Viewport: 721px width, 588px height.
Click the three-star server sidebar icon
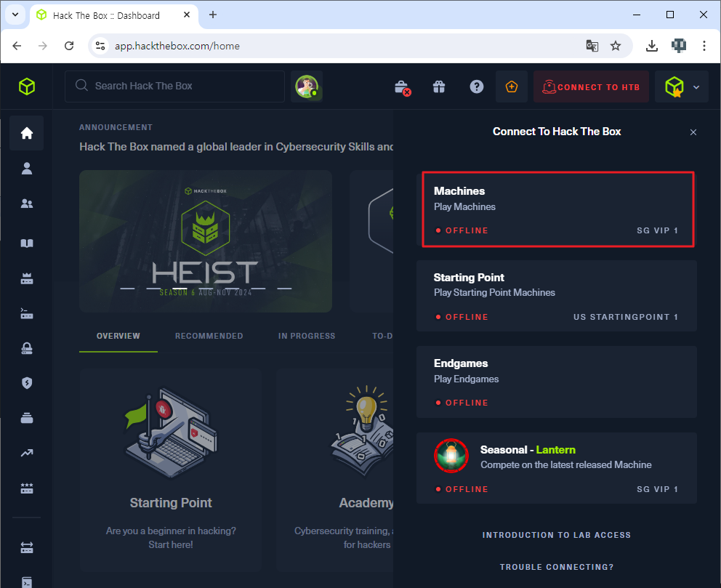27,488
